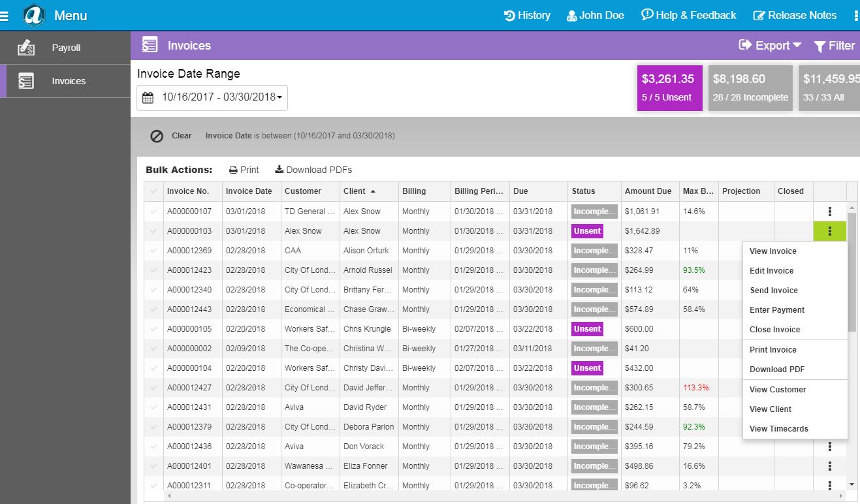Click the table's scroll down arrow
This screenshot has height=504, width=860.
(x=852, y=484)
